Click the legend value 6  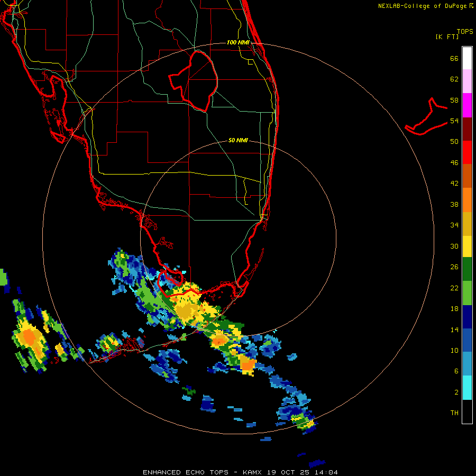coord(456,371)
